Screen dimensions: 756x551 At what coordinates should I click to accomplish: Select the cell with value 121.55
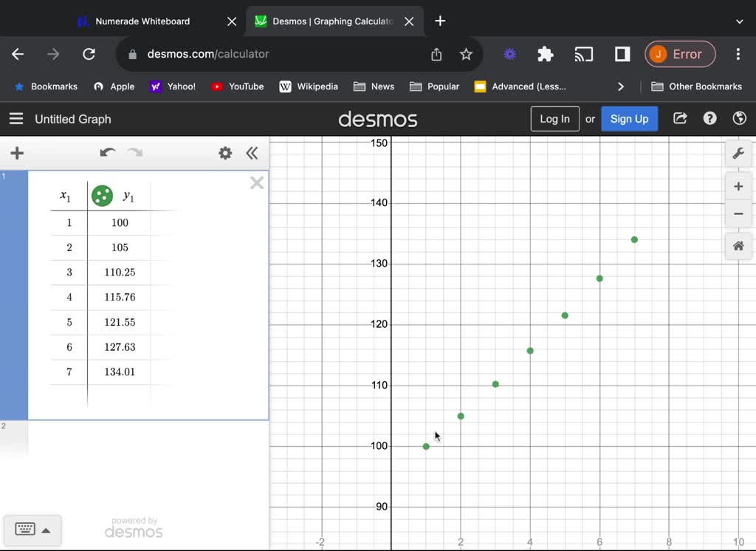coord(120,322)
